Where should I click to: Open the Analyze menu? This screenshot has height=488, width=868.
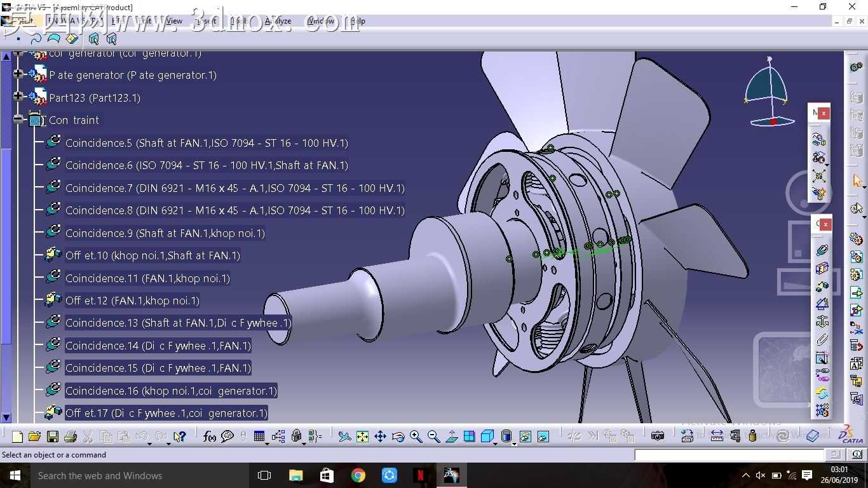[x=278, y=21]
